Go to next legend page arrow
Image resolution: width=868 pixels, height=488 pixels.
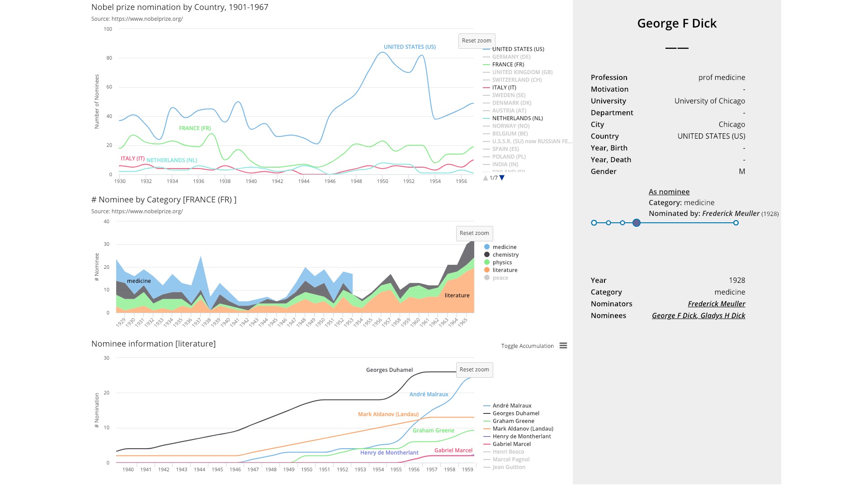(x=502, y=178)
